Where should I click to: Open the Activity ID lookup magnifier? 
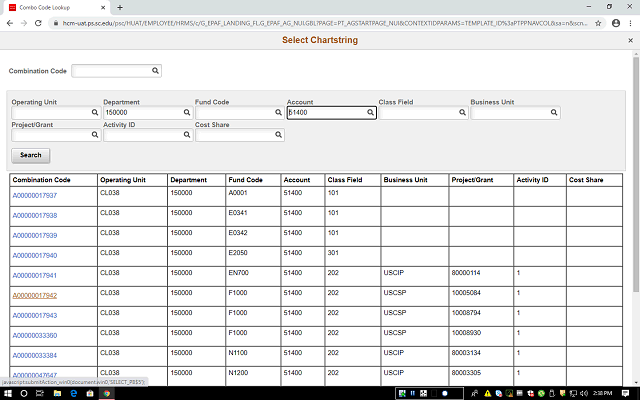tap(187, 135)
